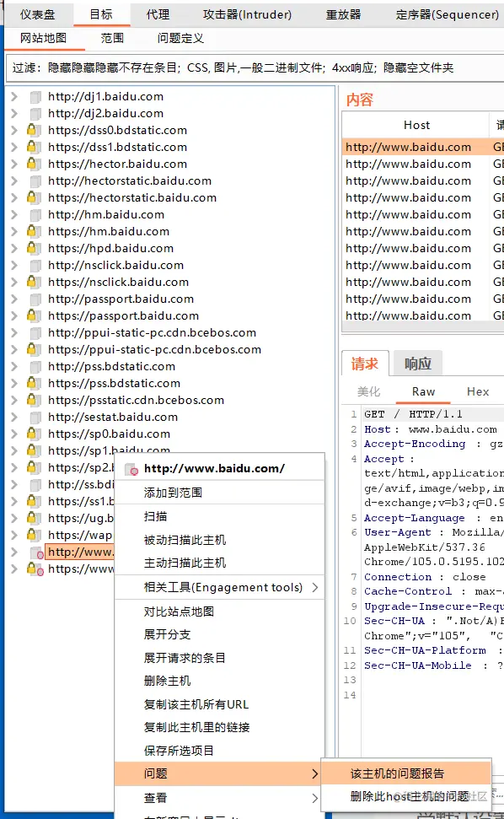Screen dimensions: 504x819
Task: Click 展开请求的条目 menu entry
Action: tap(220, 658)
